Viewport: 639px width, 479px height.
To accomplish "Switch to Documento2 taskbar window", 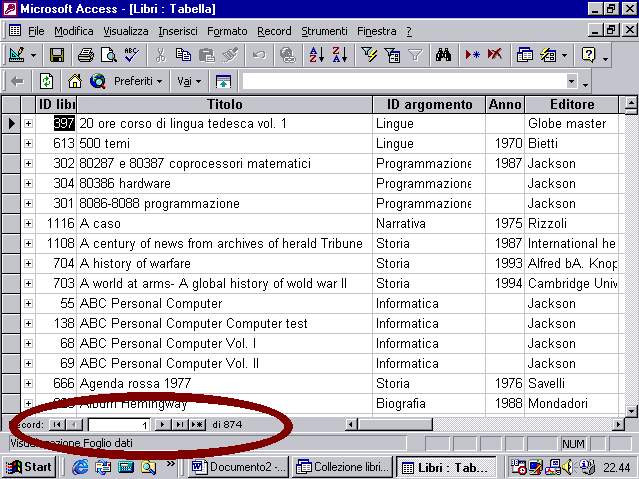I will 239,467.
